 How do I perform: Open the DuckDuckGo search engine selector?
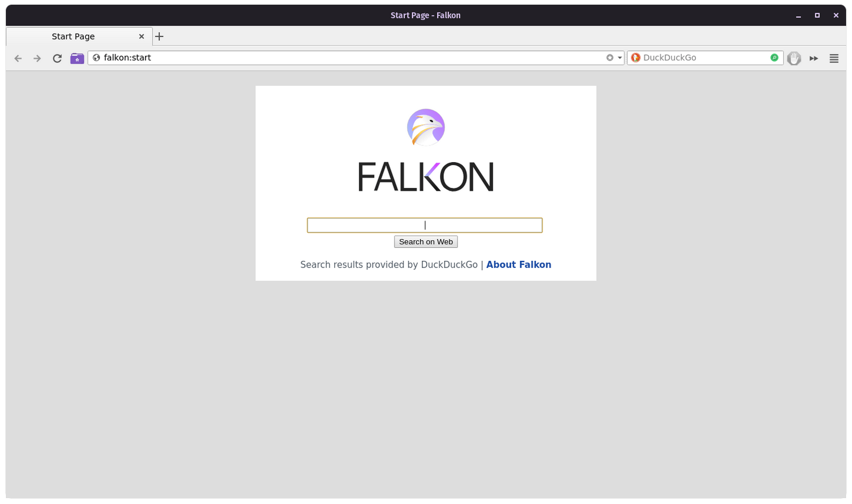point(635,57)
